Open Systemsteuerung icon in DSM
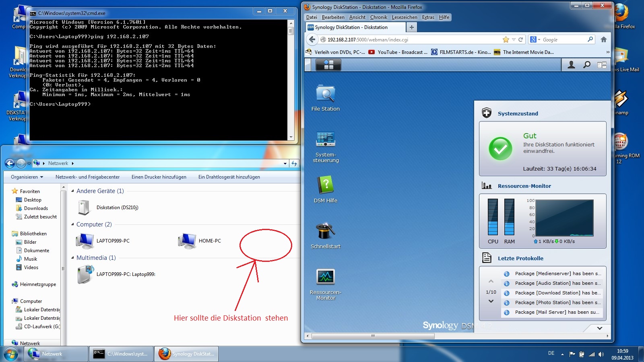Viewport: 644px width, 362px height. (x=326, y=146)
